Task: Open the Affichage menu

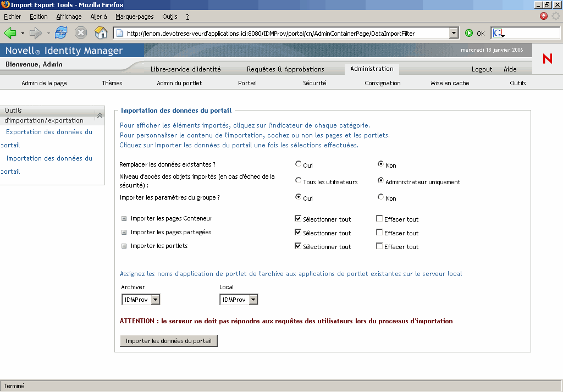Action: (x=69, y=16)
